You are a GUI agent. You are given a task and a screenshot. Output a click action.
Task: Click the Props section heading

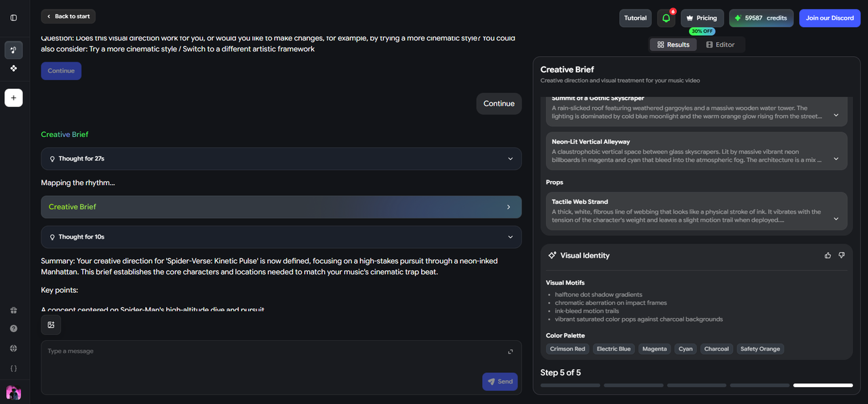pyautogui.click(x=555, y=182)
